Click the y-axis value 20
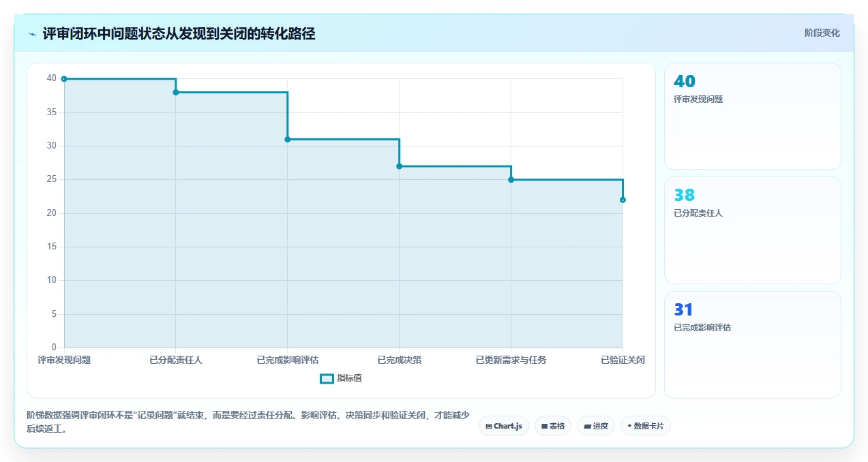Screen dimensions: 868x462 pyautogui.click(x=52, y=213)
